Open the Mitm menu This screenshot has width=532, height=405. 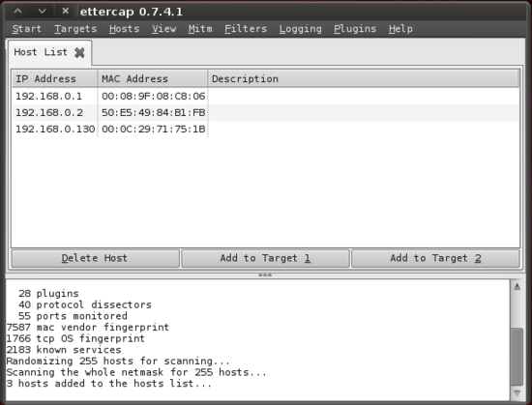tap(200, 29)
